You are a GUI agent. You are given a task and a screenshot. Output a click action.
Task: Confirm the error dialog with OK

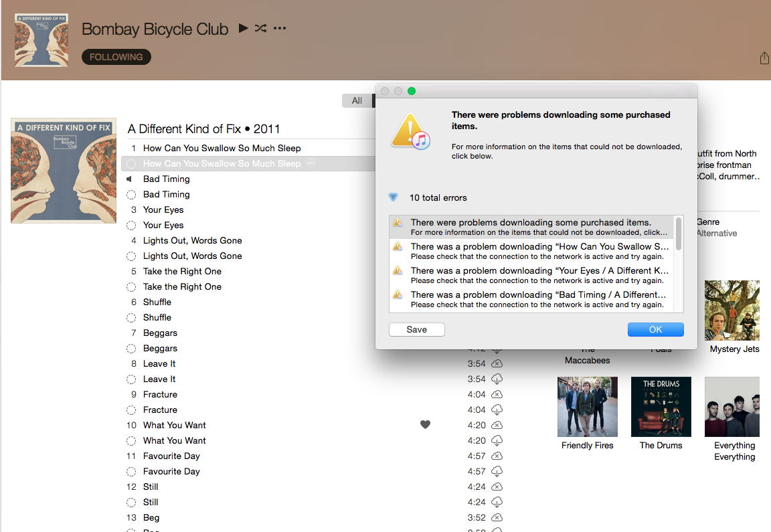point(655,329)
